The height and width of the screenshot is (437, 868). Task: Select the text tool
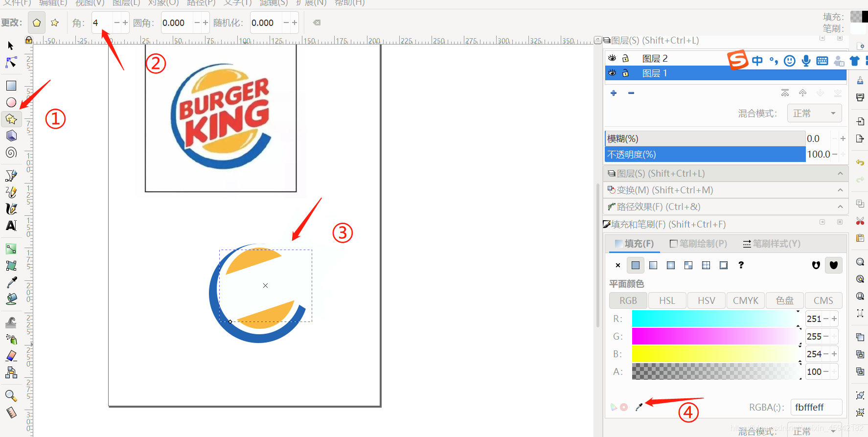[x=11, y=226]
